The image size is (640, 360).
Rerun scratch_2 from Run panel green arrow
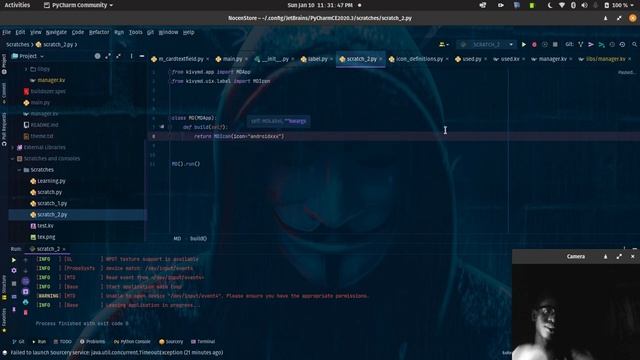coord(14,260)
